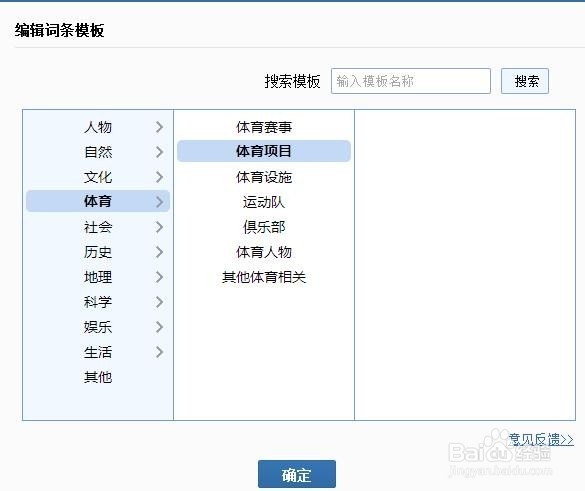Open the 意见反馈>> link
Screen dimensions: 585x491
coord(541,439)
